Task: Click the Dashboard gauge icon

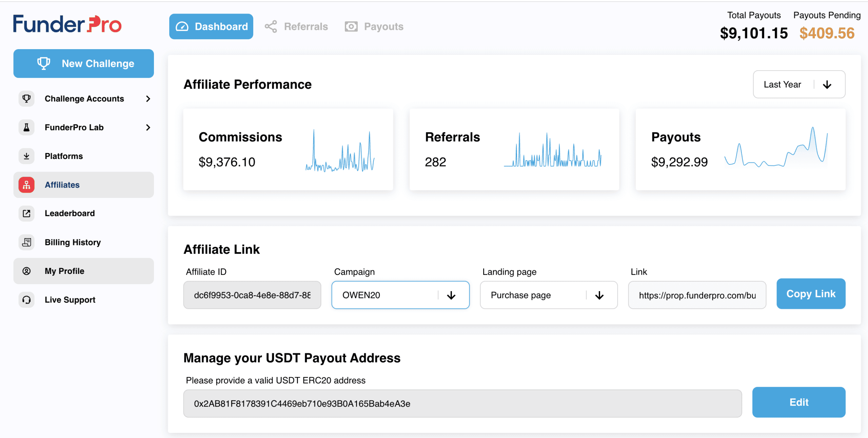Action: (x=182, y=26)
